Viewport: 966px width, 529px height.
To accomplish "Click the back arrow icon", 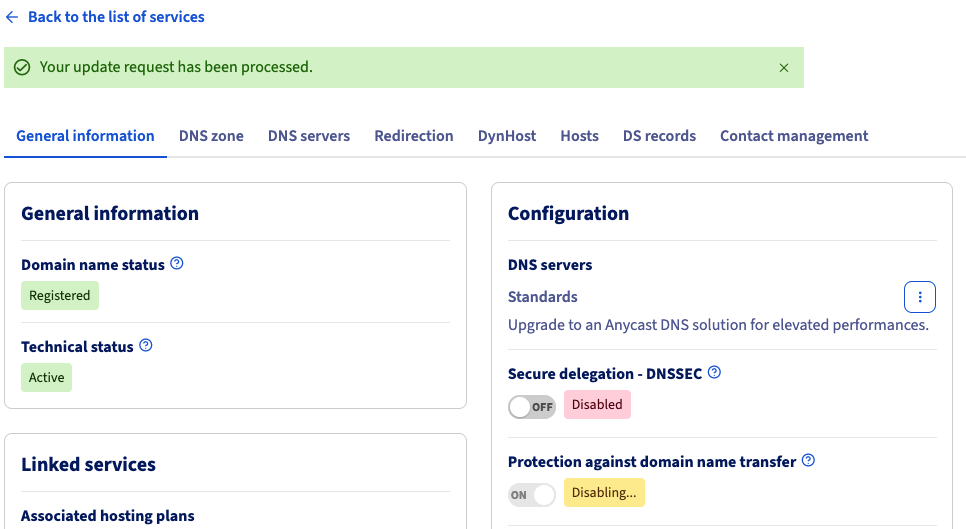I will tap(12, 17).
